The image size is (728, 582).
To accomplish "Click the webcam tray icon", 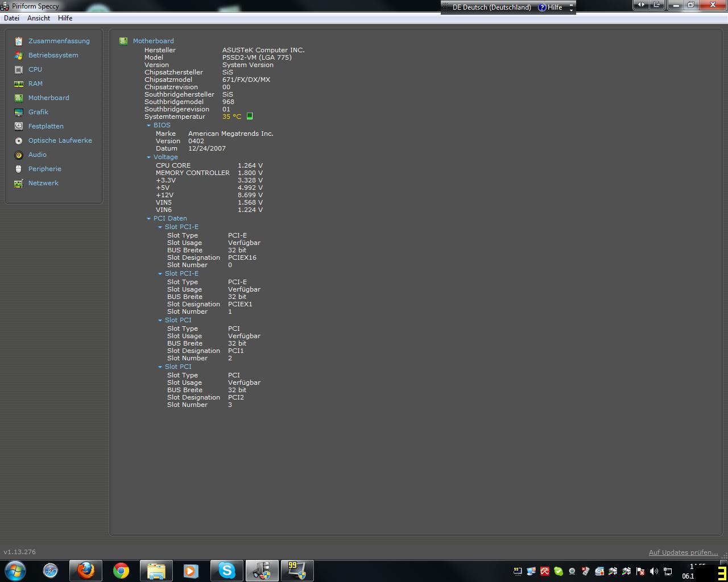I will pyautogui.click(x=572, y=571).
